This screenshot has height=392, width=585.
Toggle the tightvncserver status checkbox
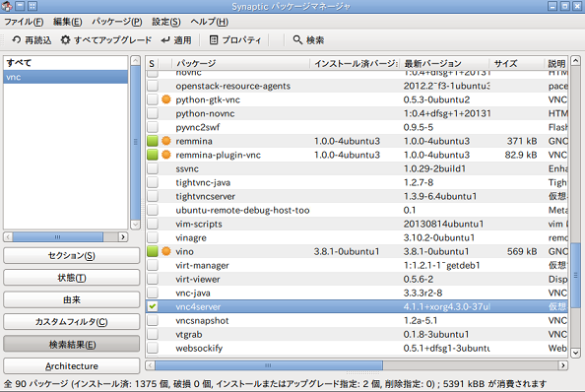[153, 196]
